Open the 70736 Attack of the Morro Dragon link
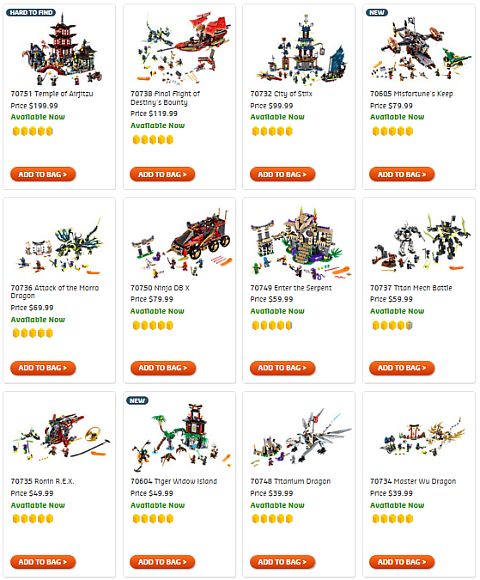Image resolution: width=480 pixels, height=580 pixels. 55,291
